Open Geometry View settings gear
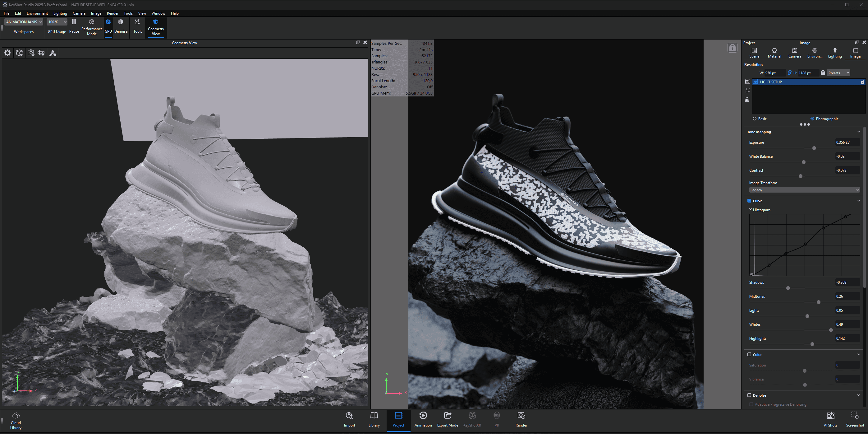The height and width of the screenshot is (434, 868). (7, 53)
